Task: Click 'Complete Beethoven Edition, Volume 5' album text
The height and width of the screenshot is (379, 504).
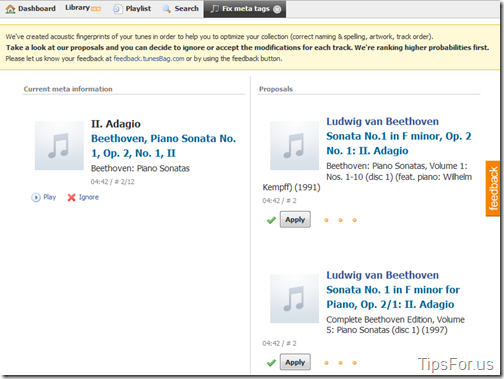Action: click(395, 325)
